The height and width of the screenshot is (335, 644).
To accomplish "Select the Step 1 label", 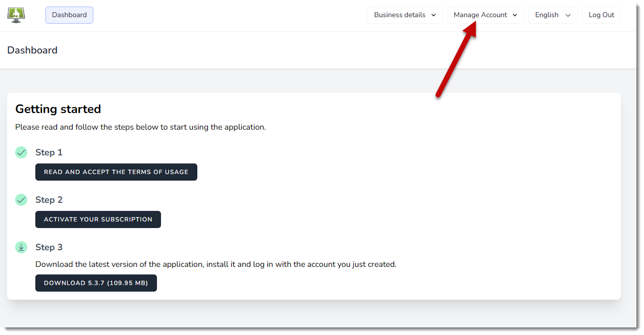I will point(49,152).
